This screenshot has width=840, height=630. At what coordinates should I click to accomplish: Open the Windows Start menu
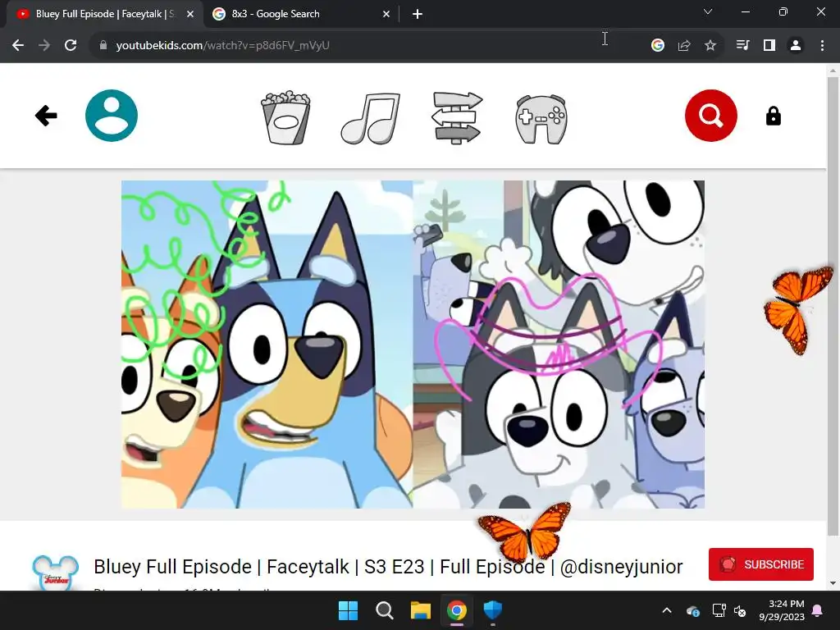point(348,610)
